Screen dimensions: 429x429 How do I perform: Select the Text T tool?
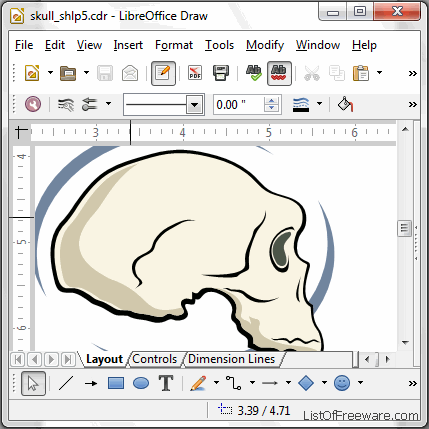pyautogui.click(x=166, y=383)
